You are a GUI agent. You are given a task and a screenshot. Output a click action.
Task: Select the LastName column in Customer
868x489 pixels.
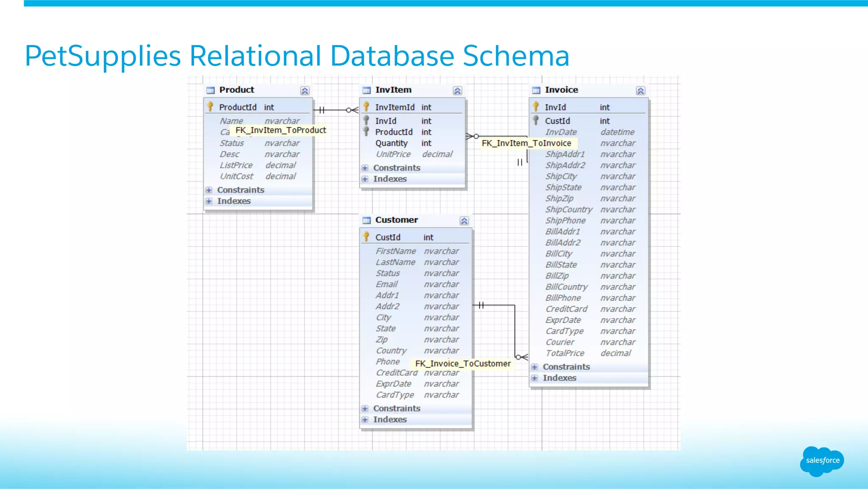(x=416, y=263)
